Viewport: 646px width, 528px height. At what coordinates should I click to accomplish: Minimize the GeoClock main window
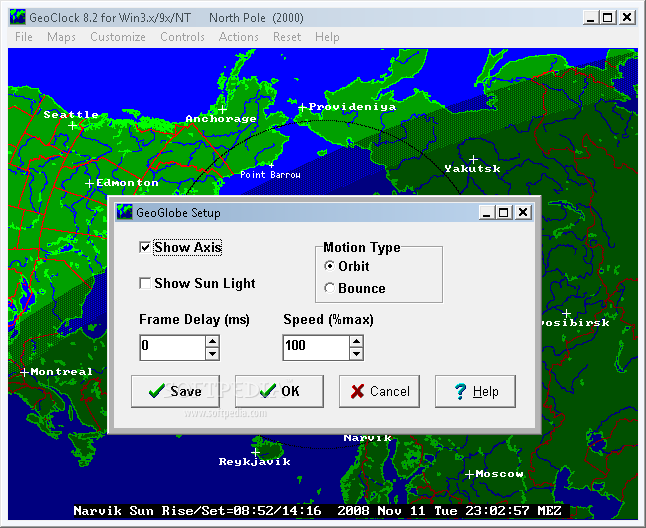pyautogui.click(x=591, y=17)
